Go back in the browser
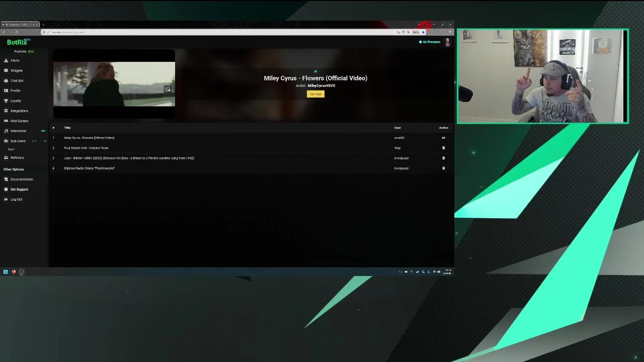The height and width of the screenshot is (362, 644). [x=4, y=32]
